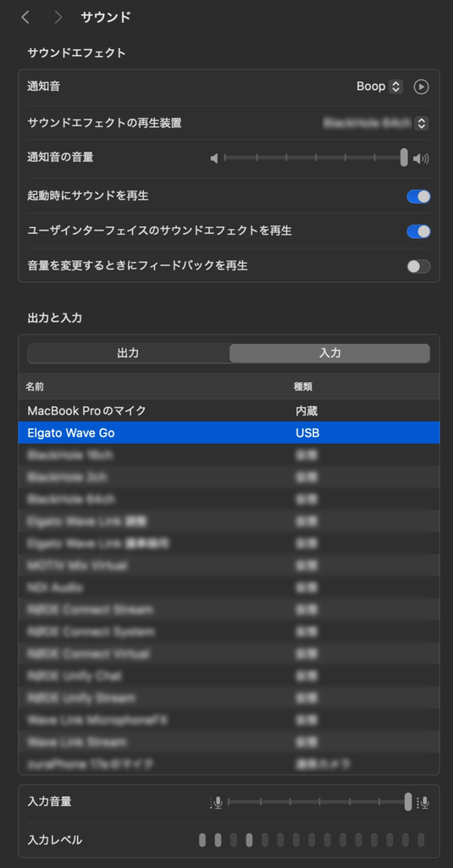Screen dimensions: 453x868
Task: Enable 音量を変更するときにフィードバックを再生 toggle
Action: pos(418,266)
